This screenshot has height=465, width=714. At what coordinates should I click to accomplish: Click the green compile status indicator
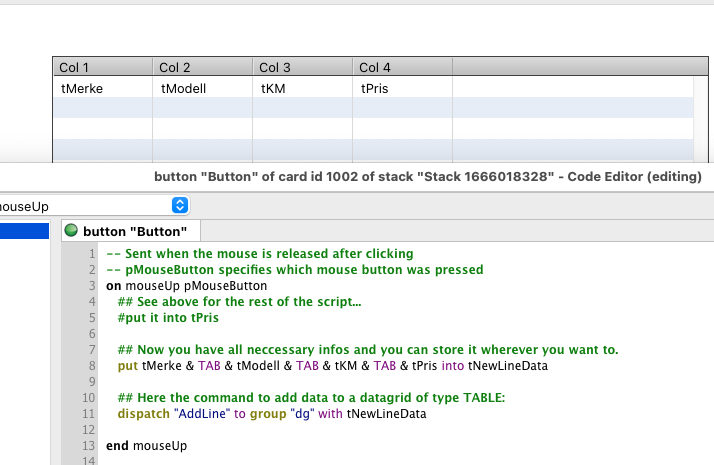[x=71, y=231]
